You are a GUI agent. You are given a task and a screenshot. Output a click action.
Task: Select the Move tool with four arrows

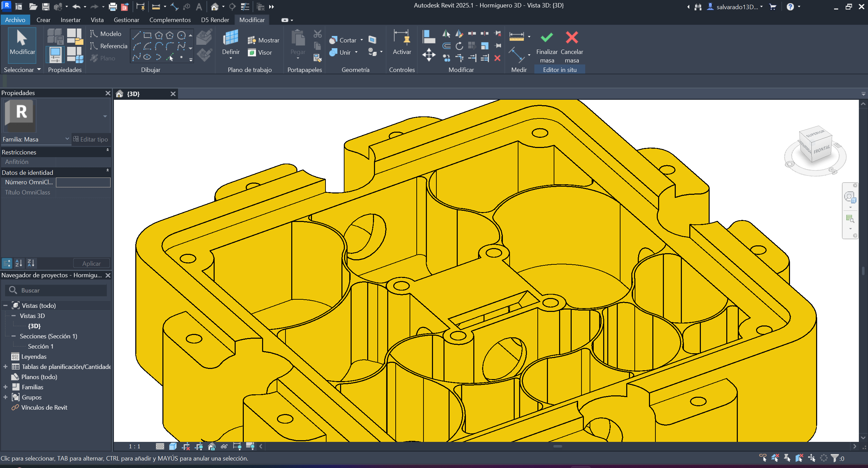(x=429, y=55)
